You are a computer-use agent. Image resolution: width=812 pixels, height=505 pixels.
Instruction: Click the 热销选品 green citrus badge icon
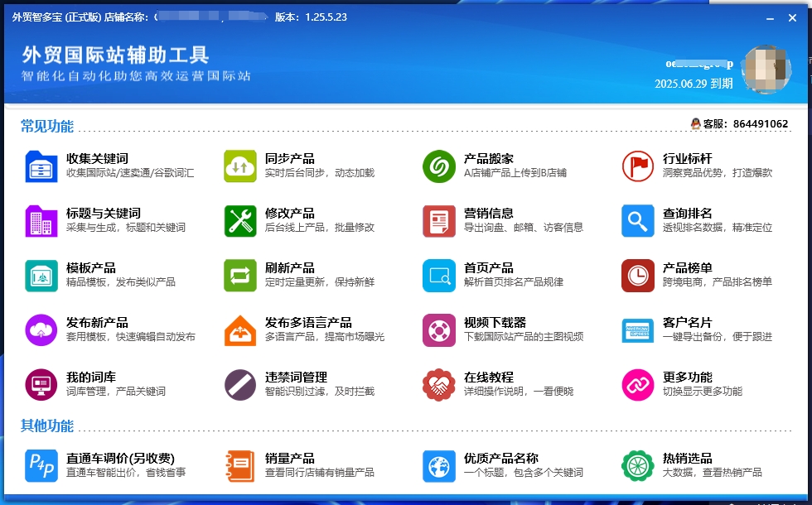pyautogui.click(x=638, y=466)
